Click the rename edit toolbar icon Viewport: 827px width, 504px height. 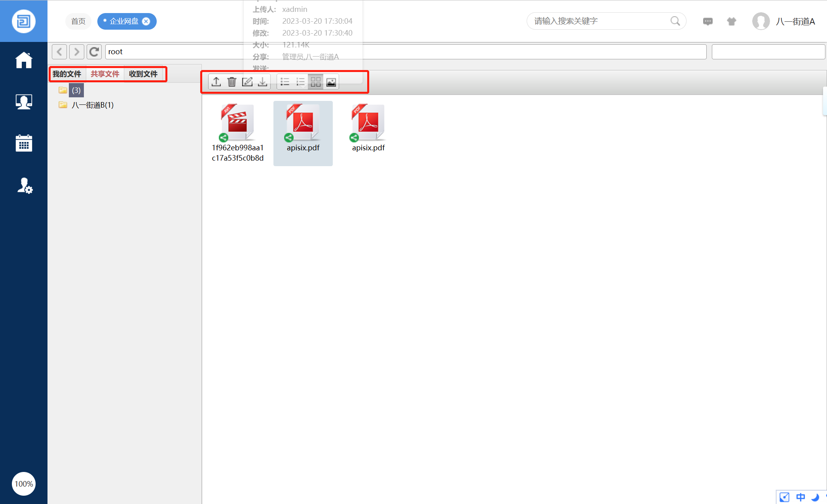point(247,82)
